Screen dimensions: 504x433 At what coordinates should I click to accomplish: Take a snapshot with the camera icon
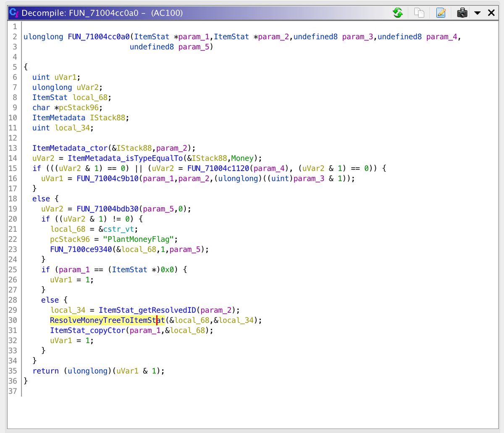[462, 13]
